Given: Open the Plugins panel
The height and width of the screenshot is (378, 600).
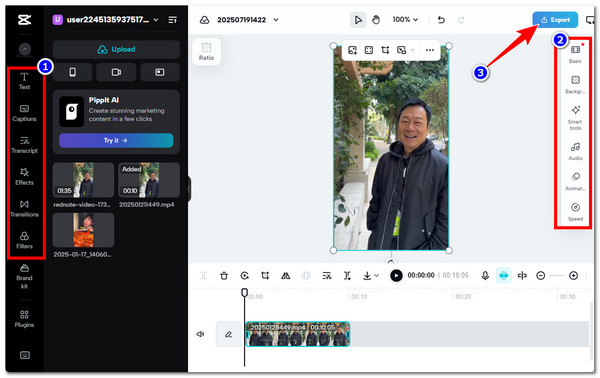Looking at the screenshot, I should 24,319.
